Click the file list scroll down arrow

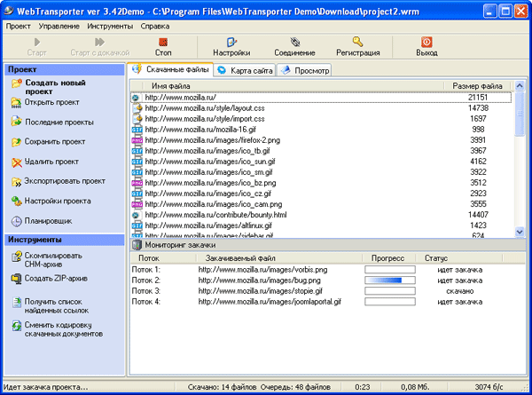coord(519,232)
